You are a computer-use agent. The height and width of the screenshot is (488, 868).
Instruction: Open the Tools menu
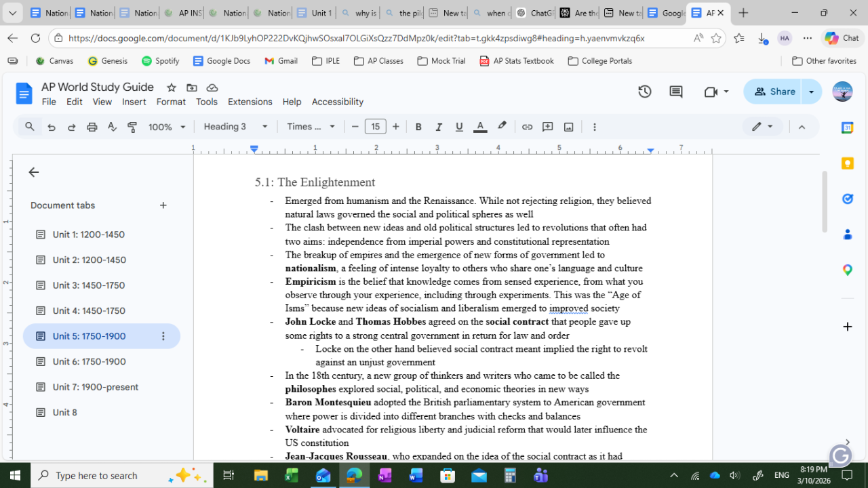[207, 102]
